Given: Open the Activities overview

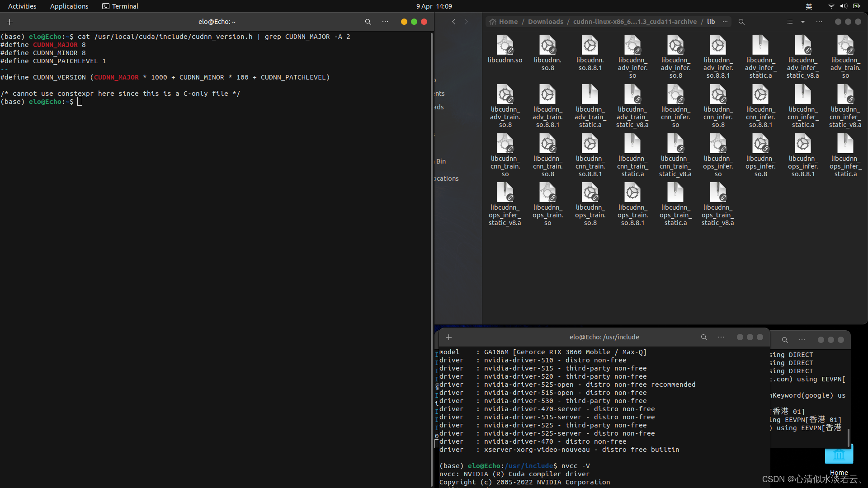Looking at the screenshot, I should (x=22, y=6).
